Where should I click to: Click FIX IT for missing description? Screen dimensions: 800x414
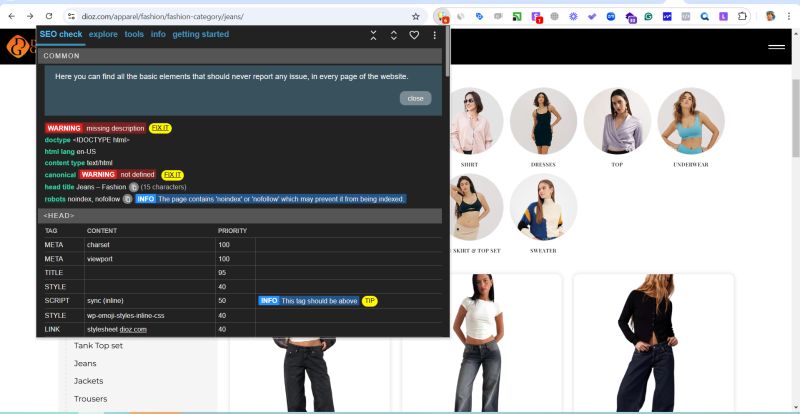[160, 128]
